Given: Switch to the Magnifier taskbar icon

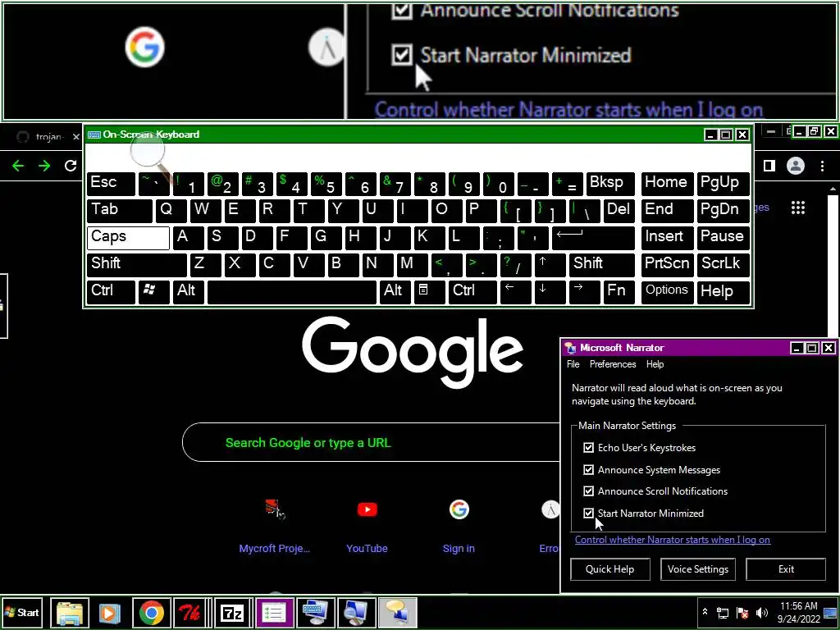Looking at the screenshot, I should (356, 613).
